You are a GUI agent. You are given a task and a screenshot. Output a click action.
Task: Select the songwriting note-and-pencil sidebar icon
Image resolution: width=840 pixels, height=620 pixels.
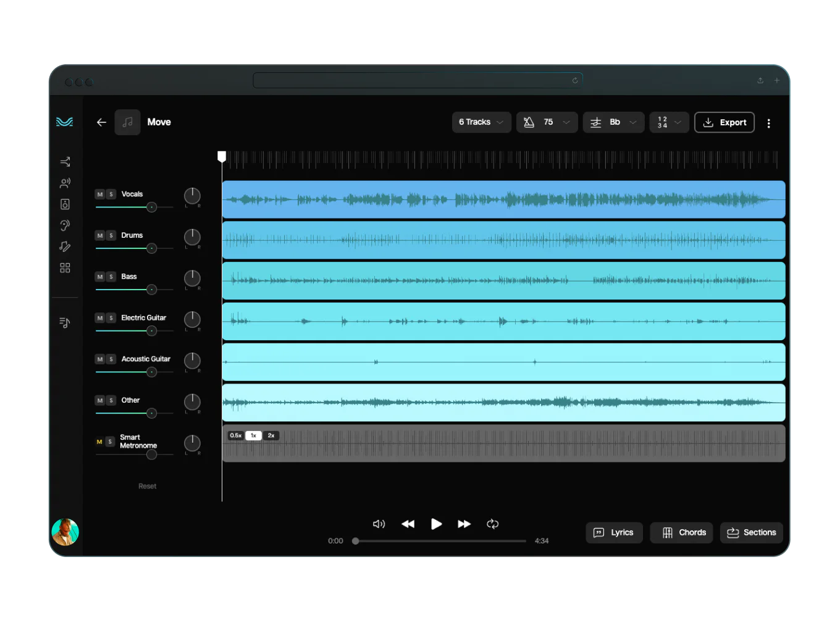pos(65,246)
